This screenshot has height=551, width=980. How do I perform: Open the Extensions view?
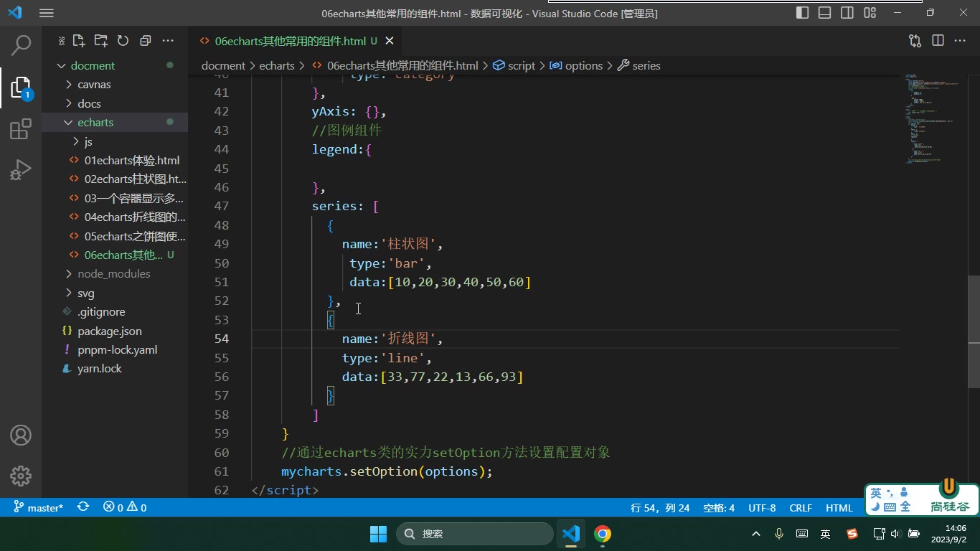pos(21,129)
